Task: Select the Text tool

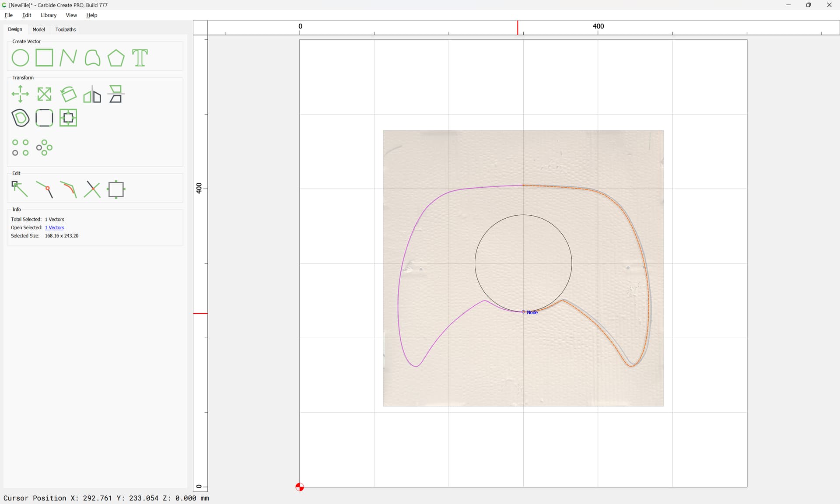Action: coord(140,58)
